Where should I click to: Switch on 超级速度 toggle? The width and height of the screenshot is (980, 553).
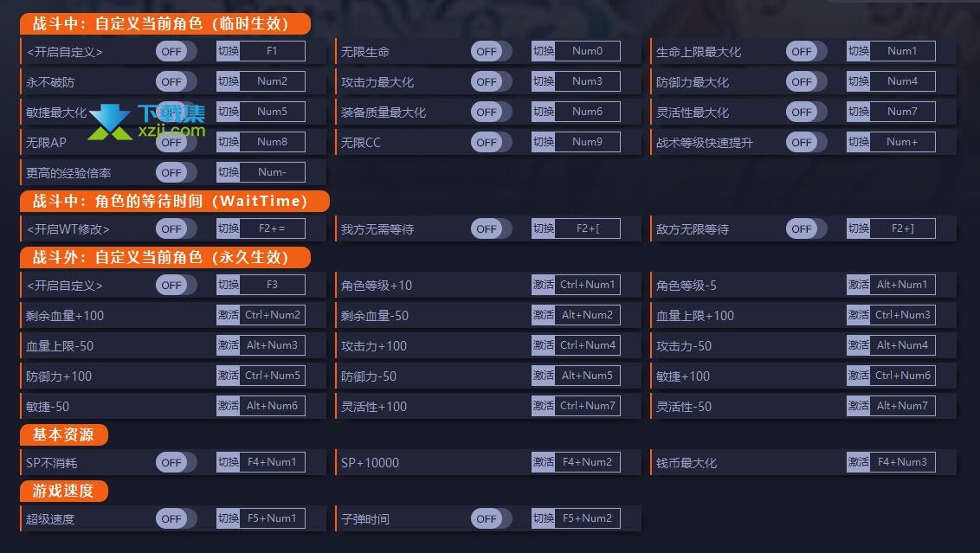(176, 518)
